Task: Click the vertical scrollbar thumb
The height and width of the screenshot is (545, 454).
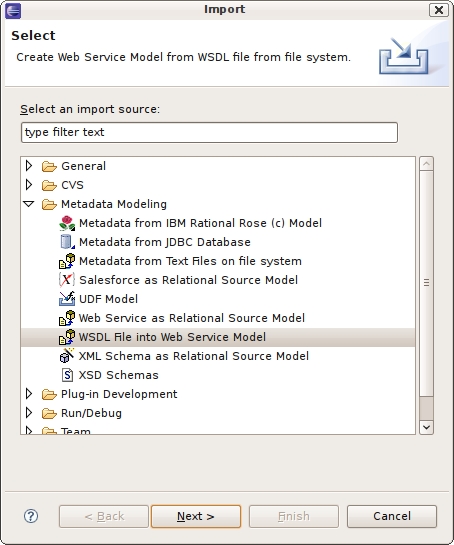Action: [x=426, y=283]
